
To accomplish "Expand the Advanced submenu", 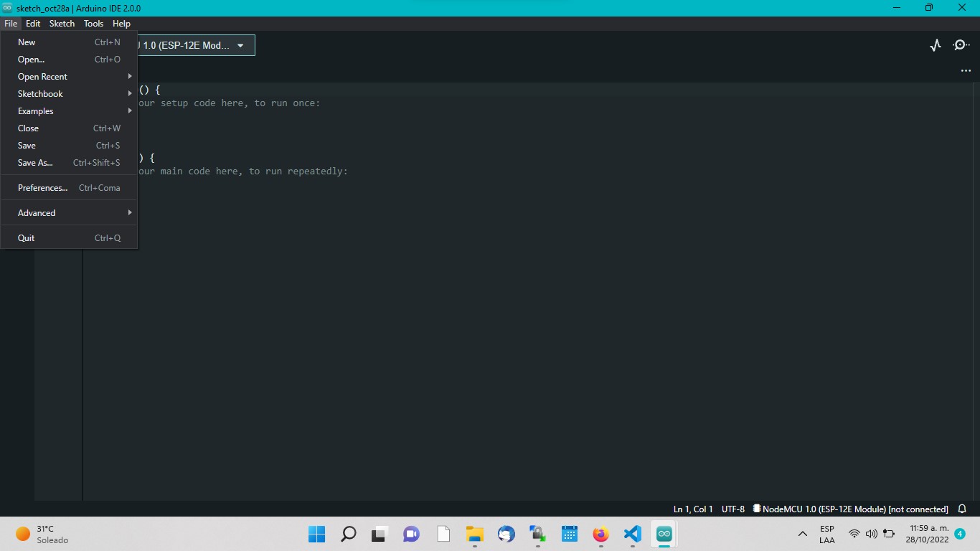I will coord(69,213).
